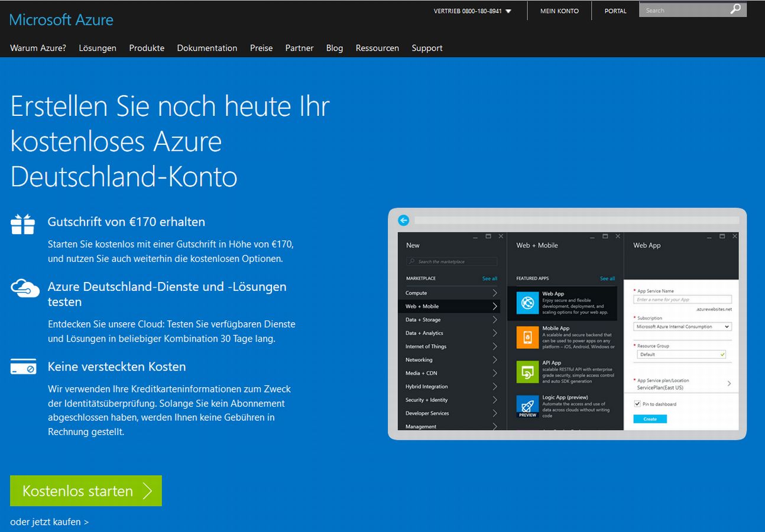Image resolution: width=765 pixels, height=532 pixels.
Task: Go to the Portal link
Action: (x=615, y=11)
